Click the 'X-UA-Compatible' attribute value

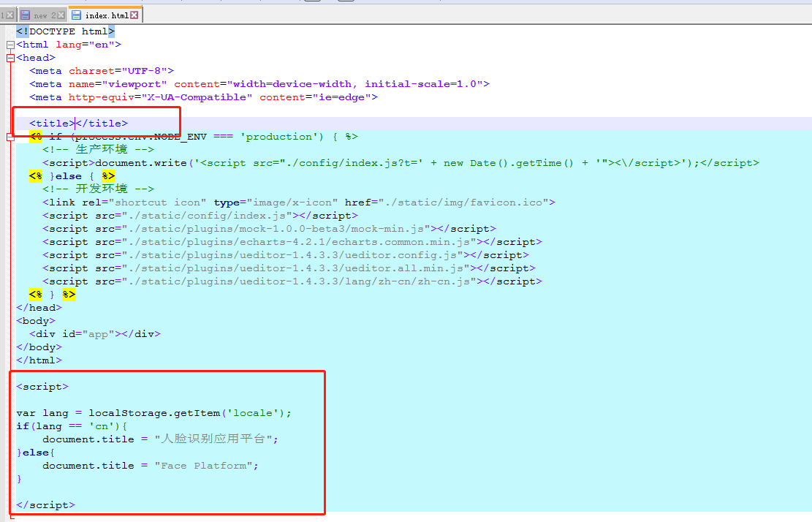point(197,97)
